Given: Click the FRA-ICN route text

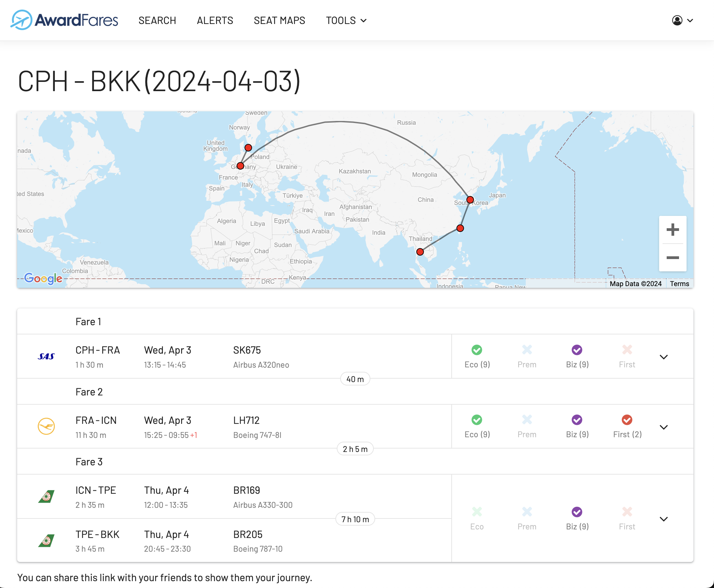Looking at the screenshot, I should click(x=96, y=420).
